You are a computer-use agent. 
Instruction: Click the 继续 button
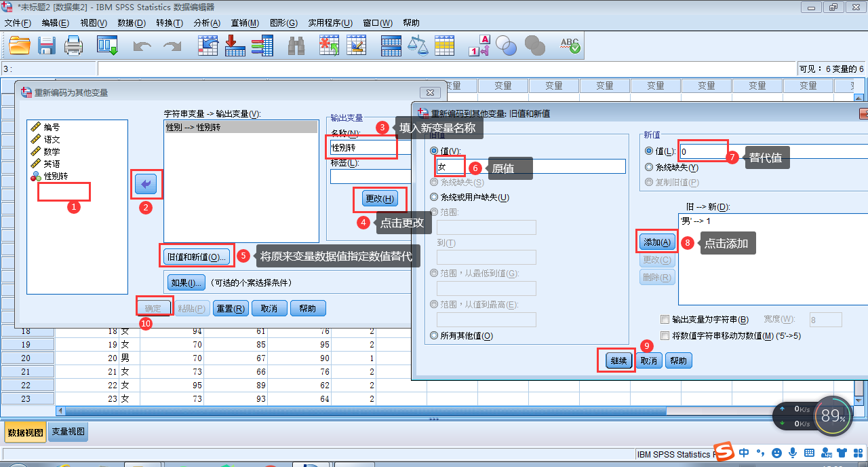[x=618, y=360]
